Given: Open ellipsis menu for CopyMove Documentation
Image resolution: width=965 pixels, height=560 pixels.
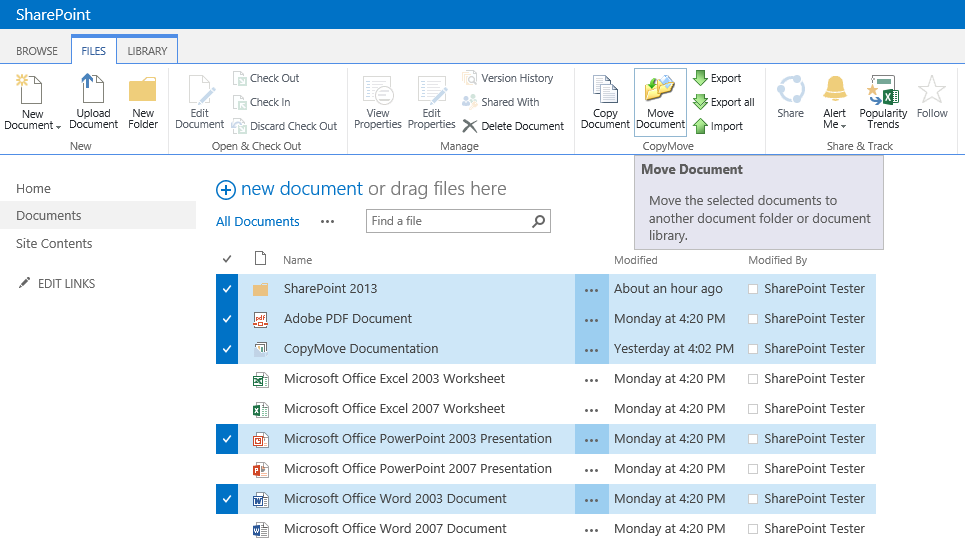Looking at the screenshot, I should click(591, 350).
